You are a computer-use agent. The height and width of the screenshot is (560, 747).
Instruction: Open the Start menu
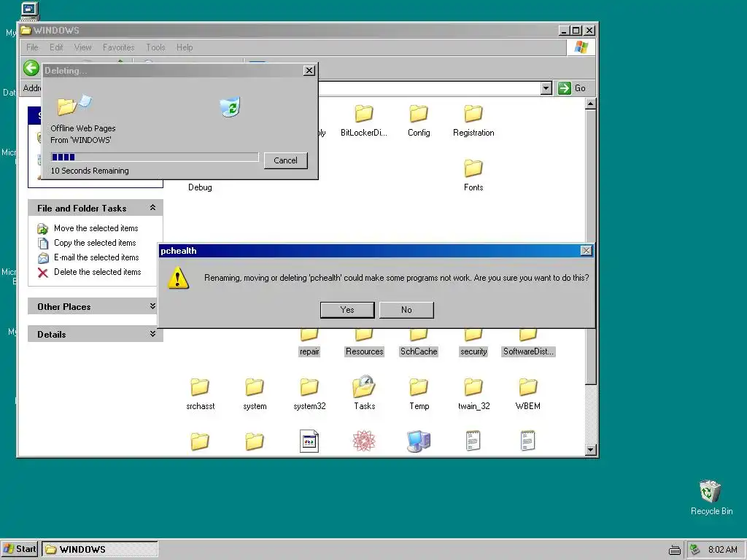coord(20,549)
